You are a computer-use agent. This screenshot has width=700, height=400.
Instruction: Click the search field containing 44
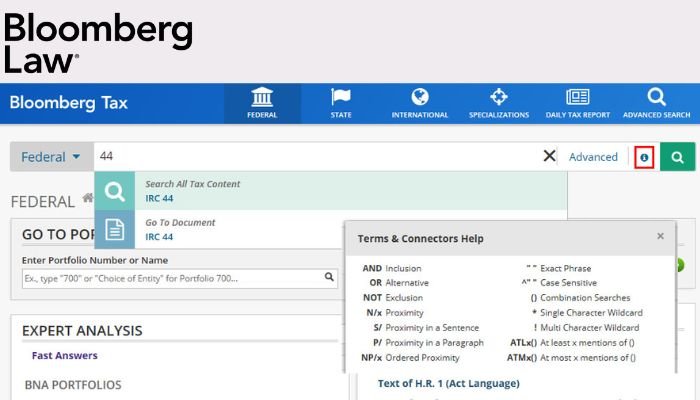(317, 156)
